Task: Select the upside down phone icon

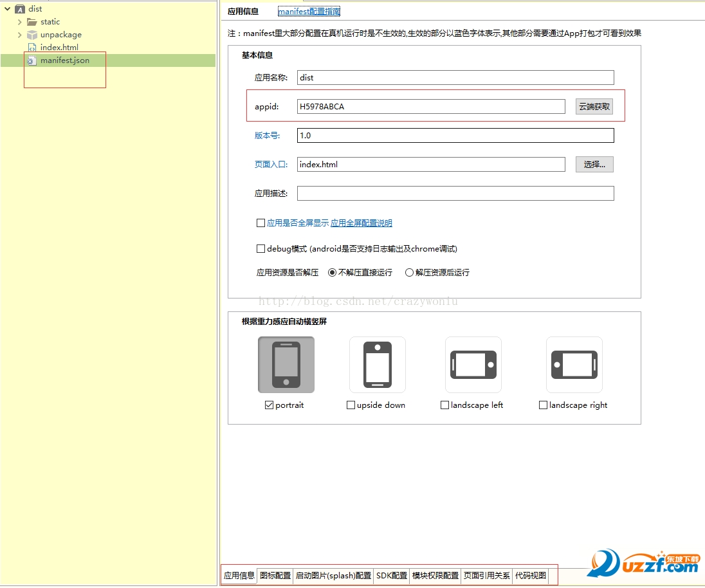Action: (x=378, y=364)
